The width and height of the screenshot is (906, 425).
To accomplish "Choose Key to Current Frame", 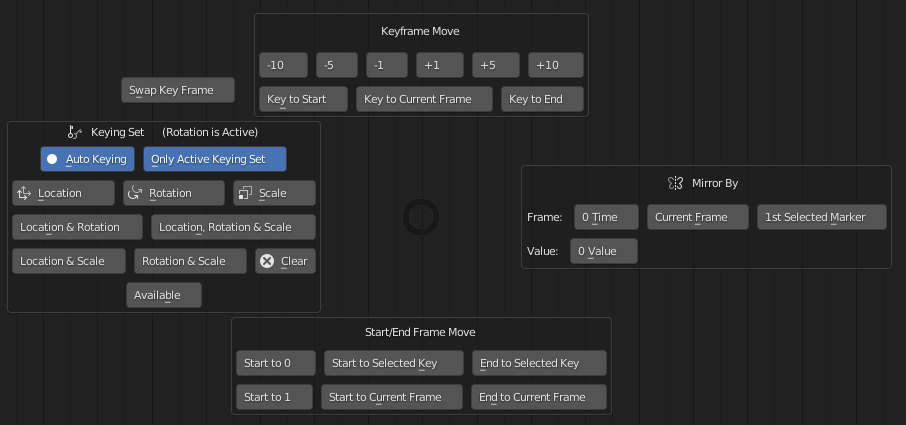I will click(424, 99).
